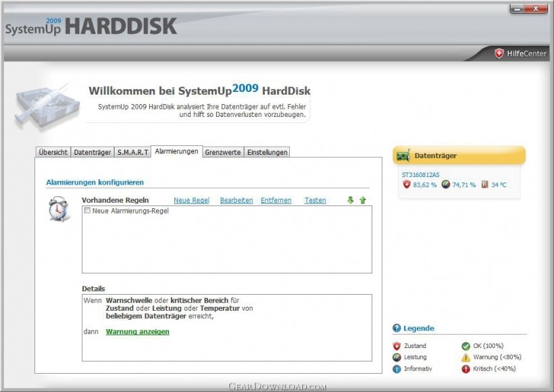
Task: Minimize the SystemUp HardDisk window
Action: 518,9
